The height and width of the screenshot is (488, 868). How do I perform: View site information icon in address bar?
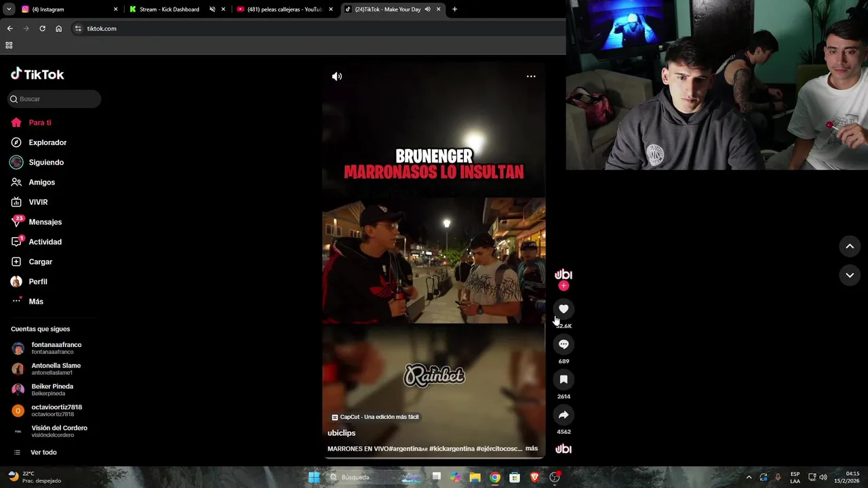(78, 28)
